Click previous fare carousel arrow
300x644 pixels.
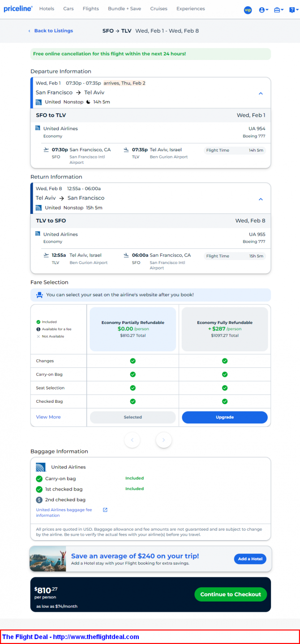[132, 440]
